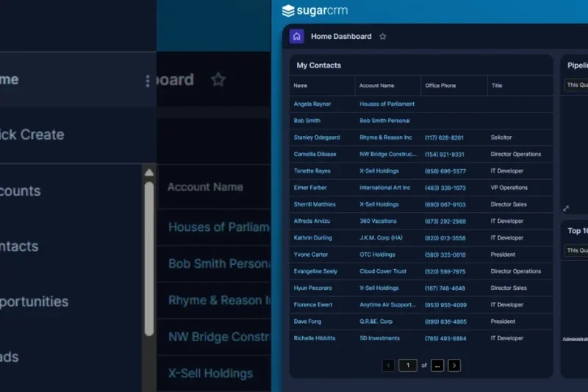The image size is (588, 392).
Task: Click the page number field in pagination
Action: 408,365
